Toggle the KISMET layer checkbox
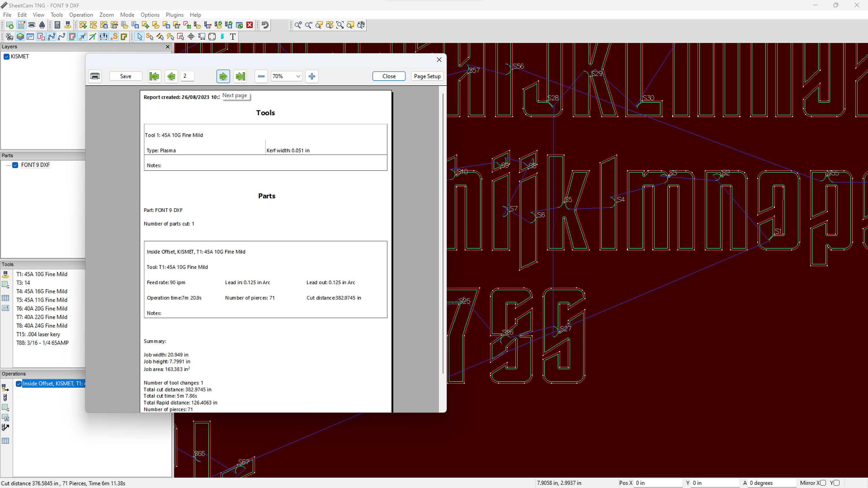This screenshot has height=488, width=868. [x=7, y=57]
